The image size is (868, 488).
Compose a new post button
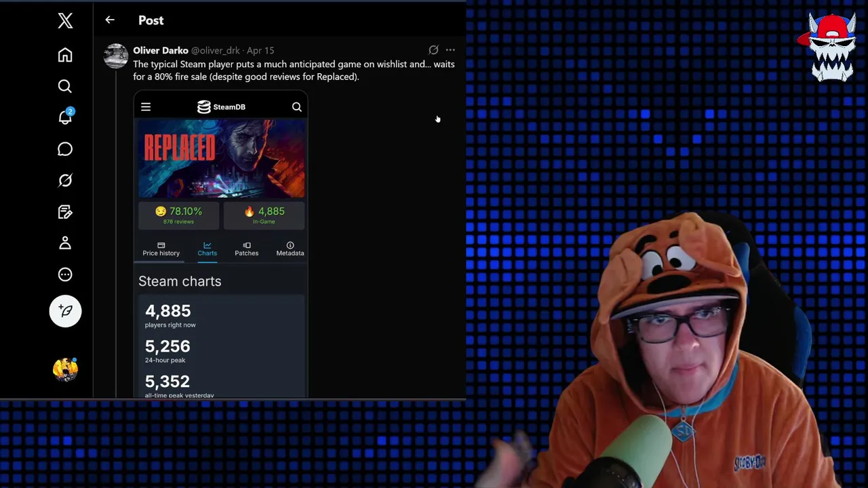point(65,311)
